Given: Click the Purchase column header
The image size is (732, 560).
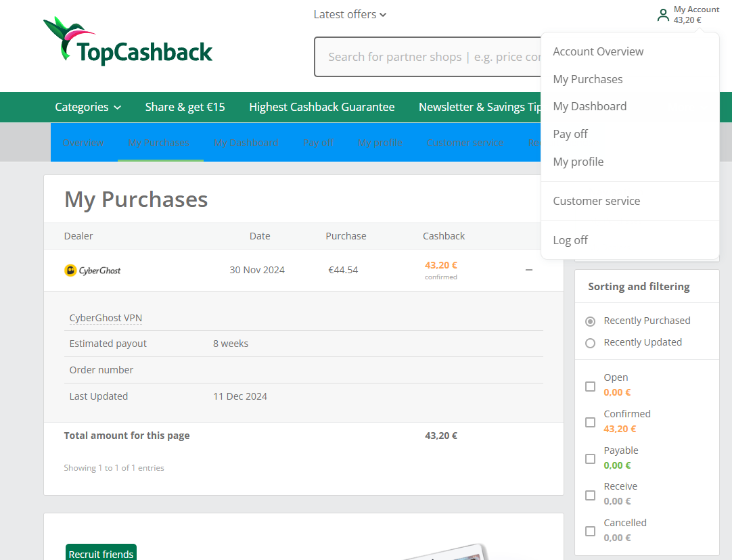Looking at the screenshot, I should (x=346, y=236).
